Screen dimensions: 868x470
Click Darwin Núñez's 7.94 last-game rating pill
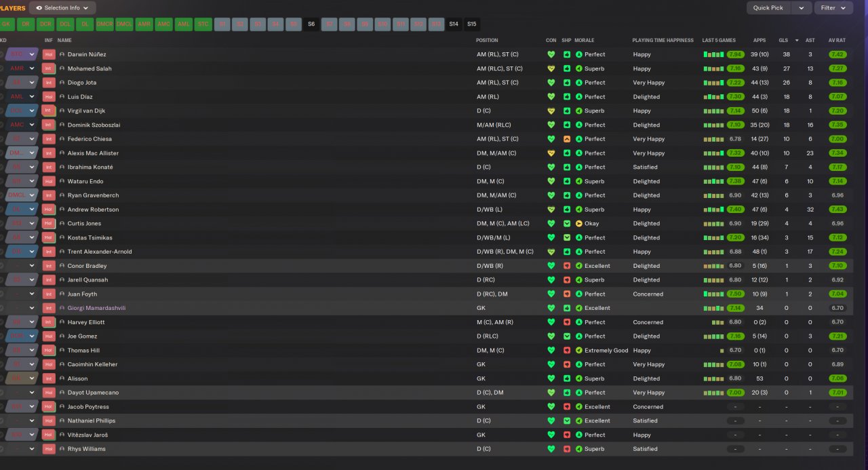735,54
